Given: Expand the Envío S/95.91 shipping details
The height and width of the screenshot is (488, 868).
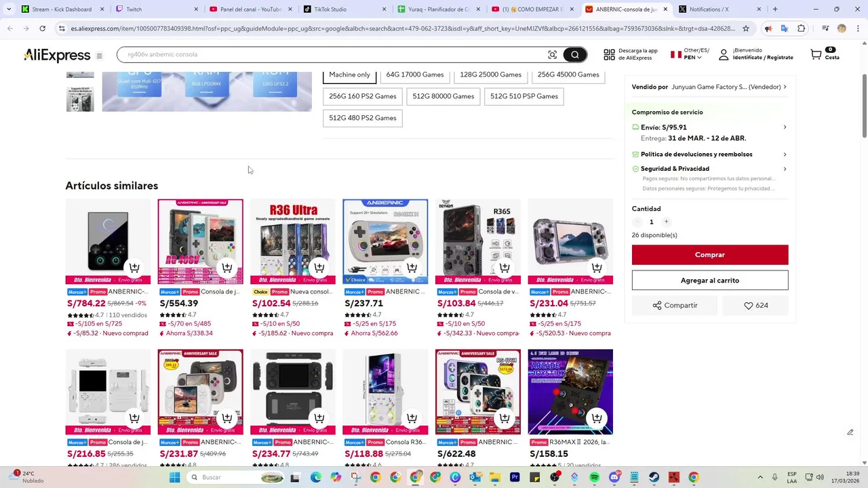Looking at the screenshot, I should pyautogui.click(x=709, y=127).
